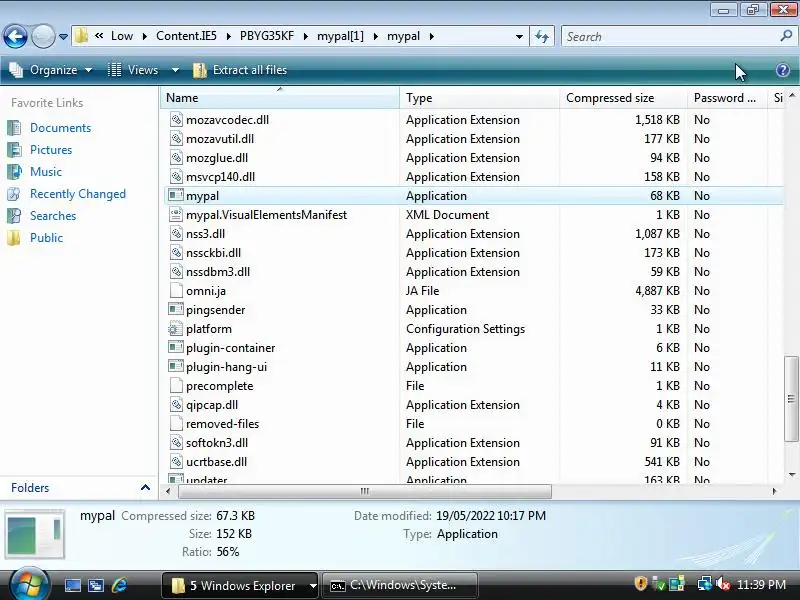Open the Music favorite link
This screenshot has width=800, height=600.
pyautogui.click(x=46, y=172)
